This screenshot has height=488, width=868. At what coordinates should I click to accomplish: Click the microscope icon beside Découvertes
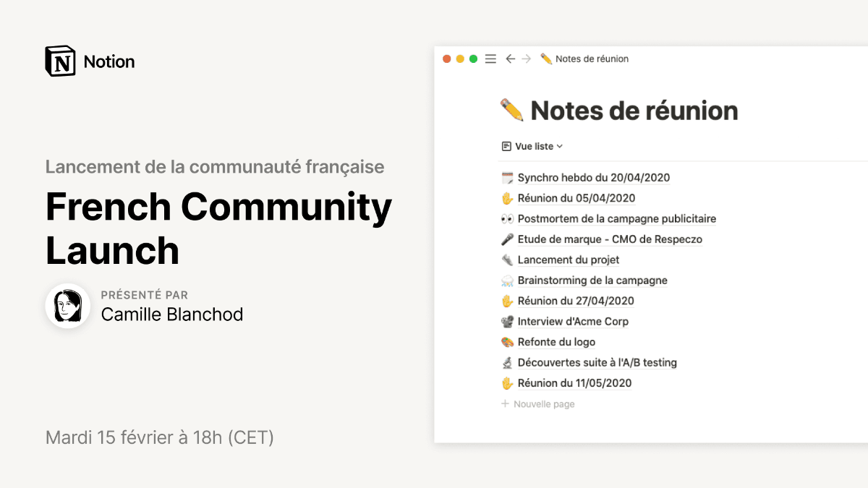507,363
